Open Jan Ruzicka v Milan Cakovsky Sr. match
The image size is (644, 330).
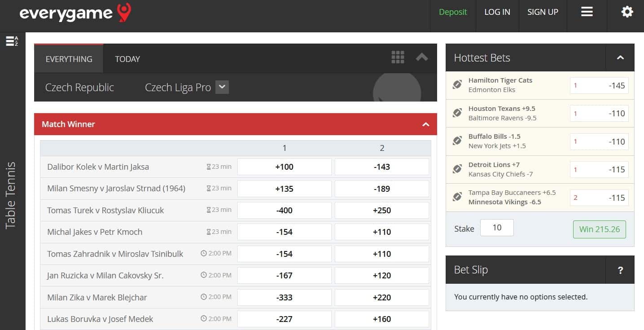(x=105, y=275)
